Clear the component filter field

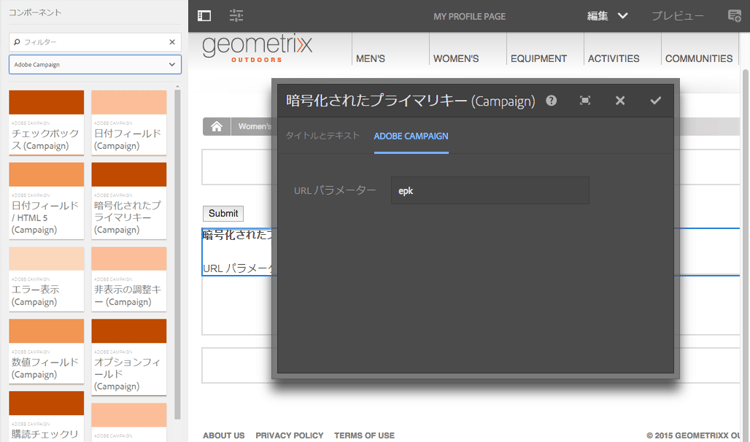[172, 42]
